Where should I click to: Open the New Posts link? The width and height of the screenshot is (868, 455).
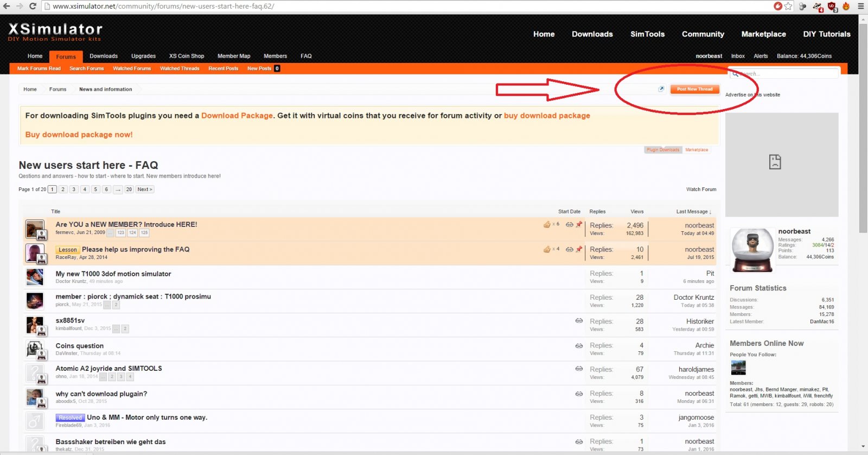pos(259,68)
